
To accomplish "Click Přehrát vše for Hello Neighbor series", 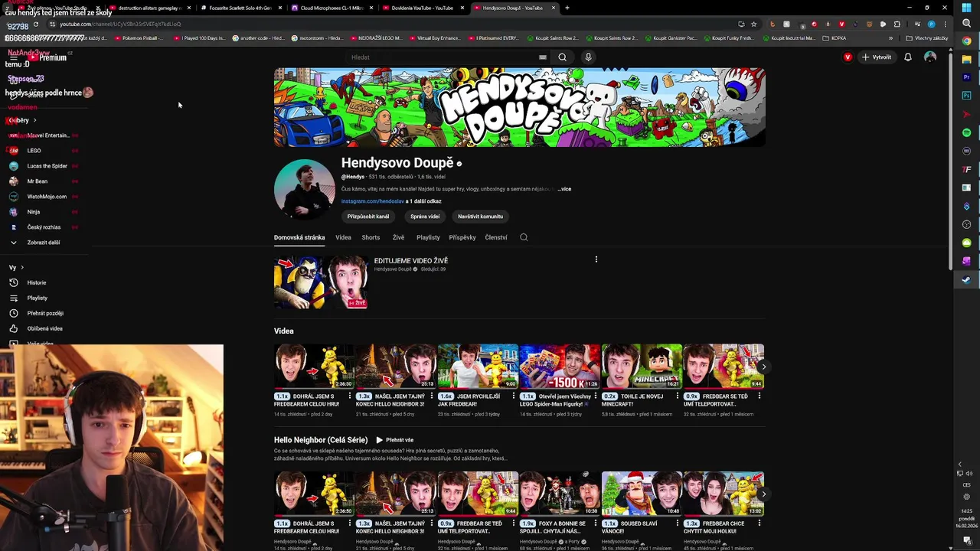I will pos(394,440).
